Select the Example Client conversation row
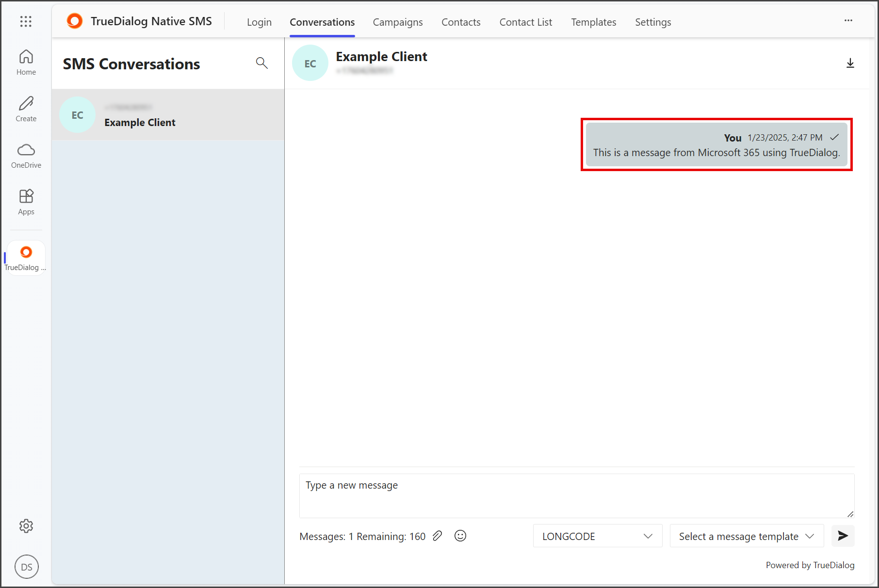Screen dimensions: 879x588 pos(168,115)
